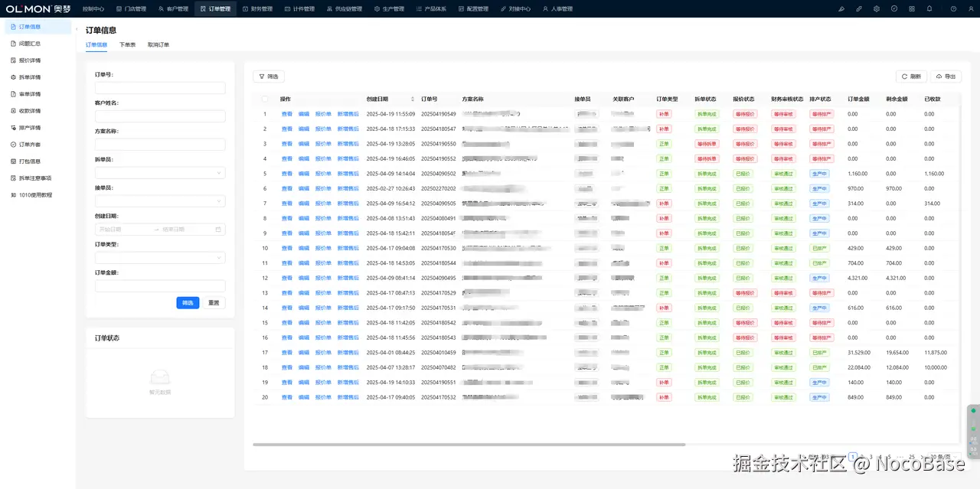
Task: Open 财务管理 in the top menu
Action: tap(257, 8)
